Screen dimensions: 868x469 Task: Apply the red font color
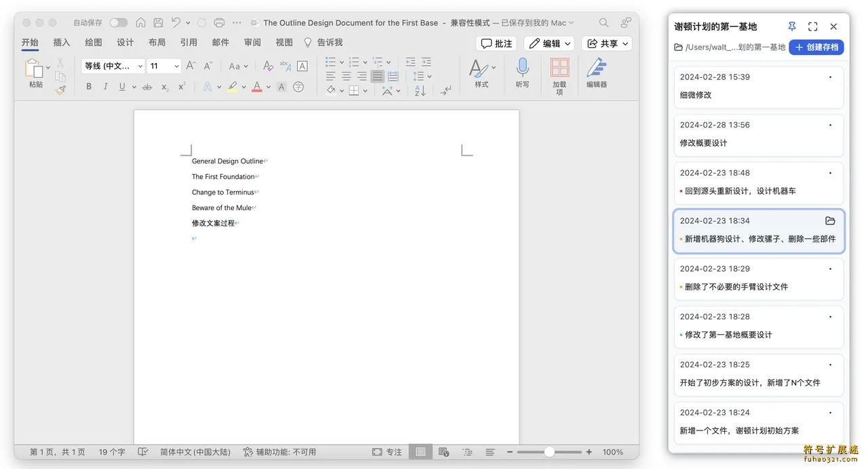click(257, 87)
